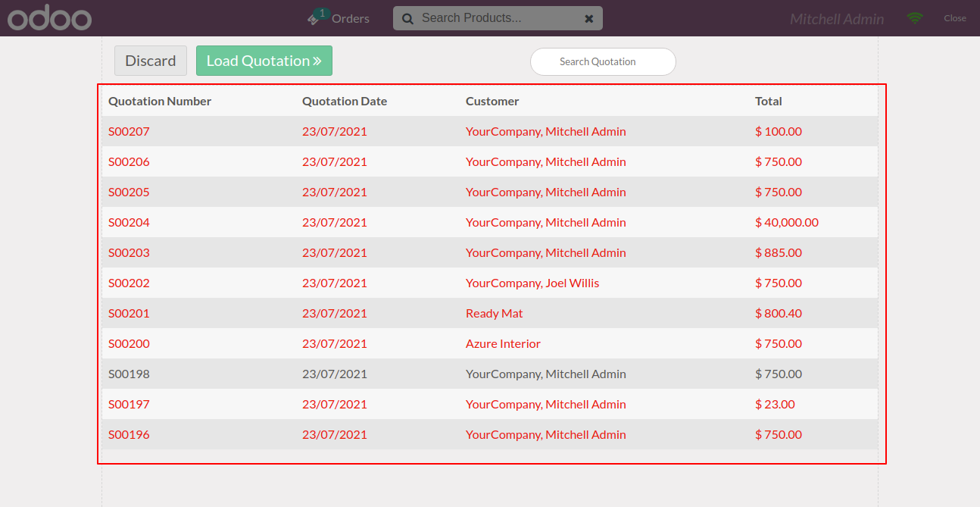The width and height of the screenshot is (980, 507).
Task: Clear product search with X icon
Action: coord(589,18)
